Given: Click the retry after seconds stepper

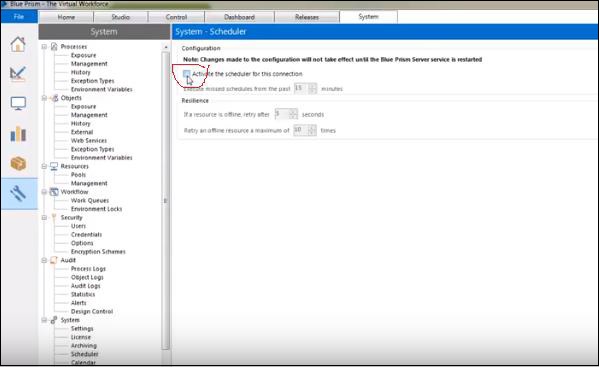Looking at the screenshot, I should tap(293, 114).
